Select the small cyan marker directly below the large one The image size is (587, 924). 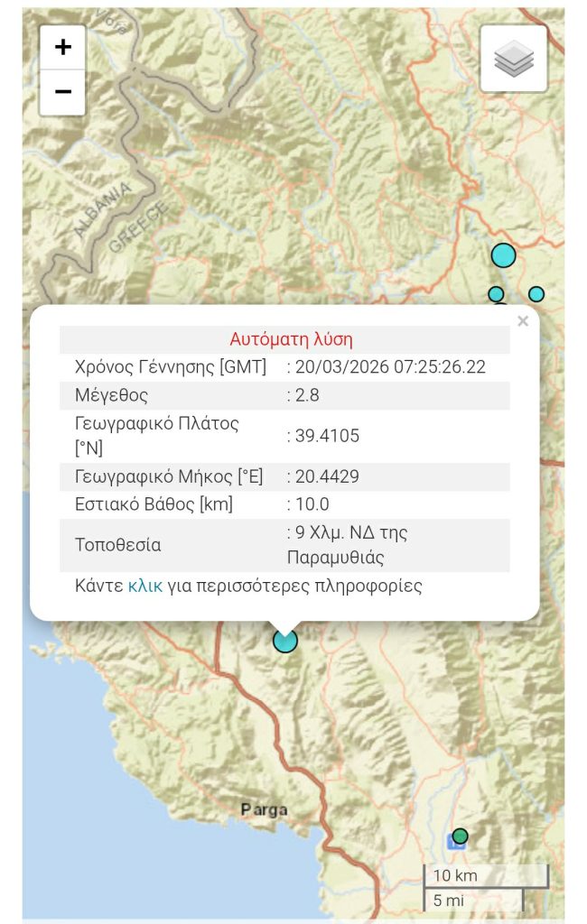[496, 294]
